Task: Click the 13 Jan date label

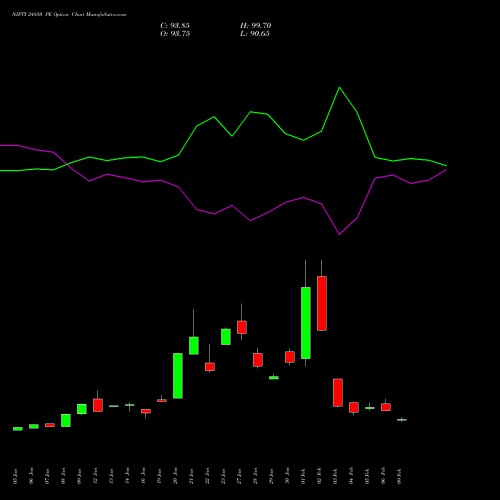Action: pos(112,476)
